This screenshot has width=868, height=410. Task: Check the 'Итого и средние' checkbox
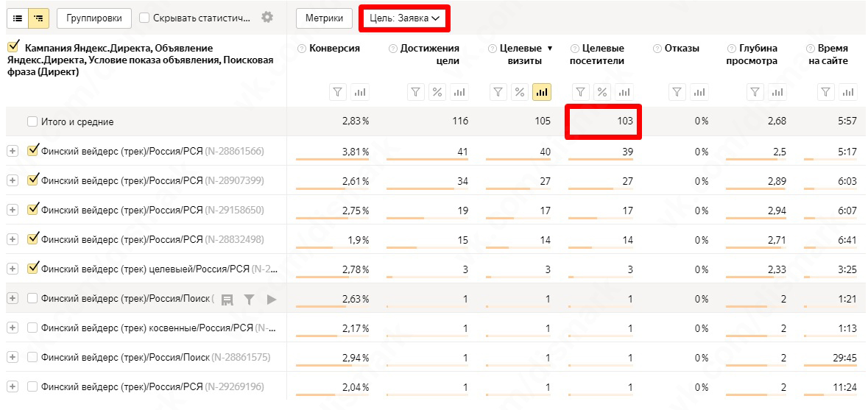tap(32, 121)
